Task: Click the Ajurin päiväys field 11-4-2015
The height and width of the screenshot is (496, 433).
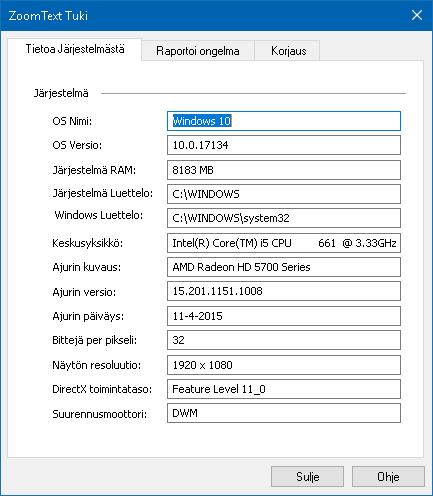Action: click(284, 316)
